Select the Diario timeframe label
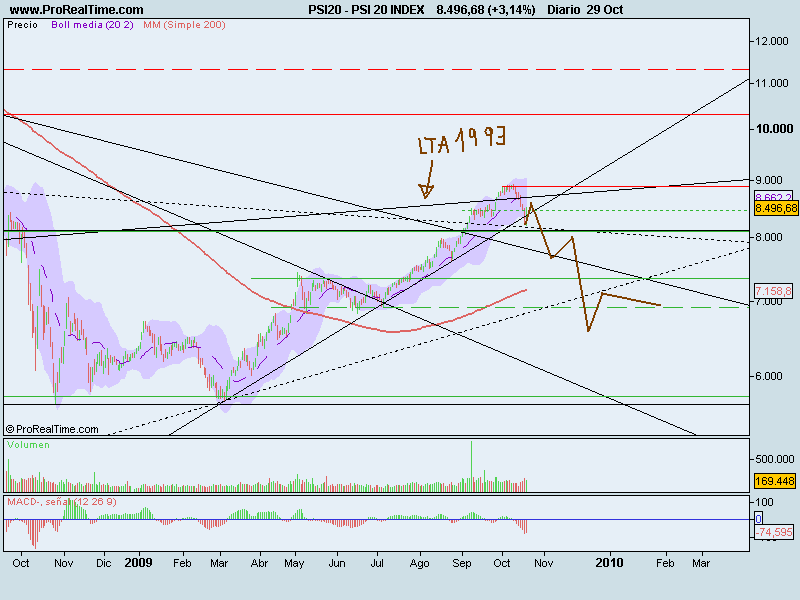Screen dimensions: 800x600 click(564, 10)
